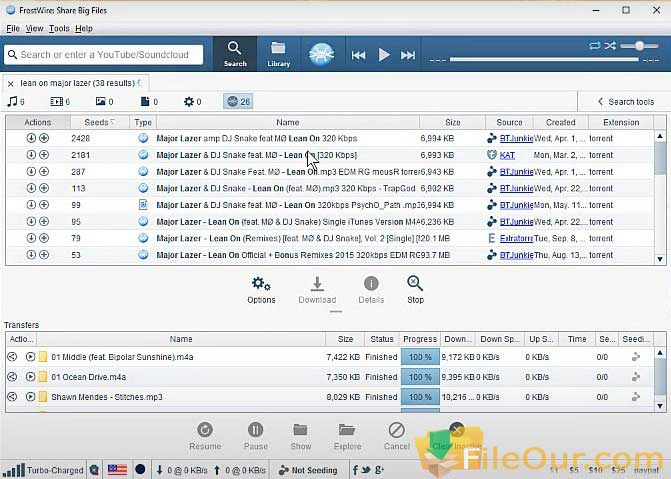671x479 pixels.
Task: Select the 'lean on major lazer' results tab
Action: (77, 83)
